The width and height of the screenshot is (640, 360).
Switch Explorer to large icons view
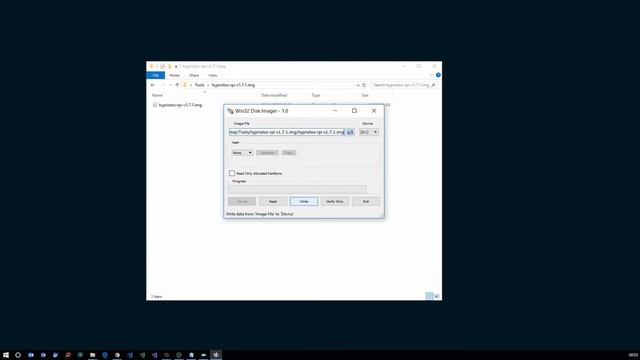point(437,296)
